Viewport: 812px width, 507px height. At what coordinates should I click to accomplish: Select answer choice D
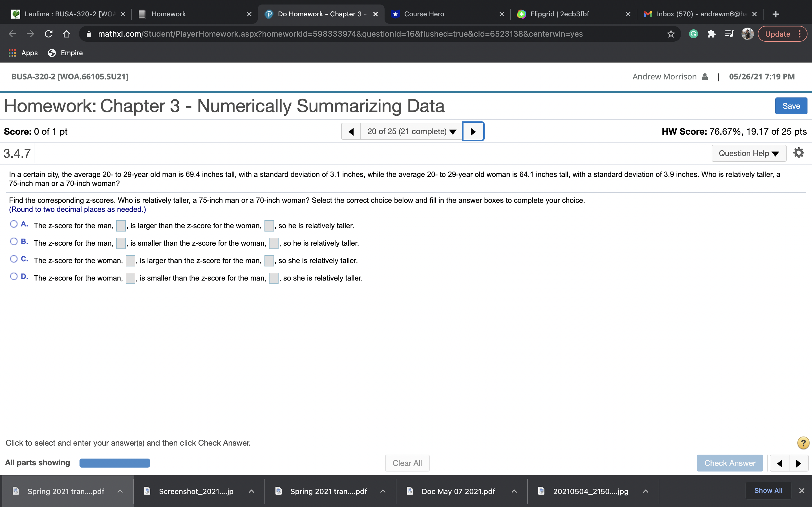14,276
